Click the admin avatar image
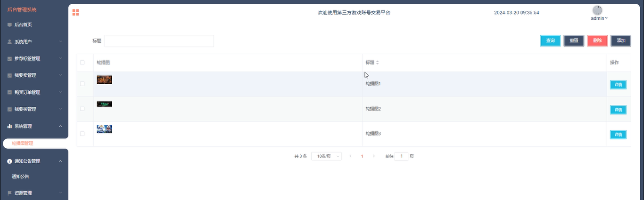Screen dimensions: 644x200 tap(597, 10)
